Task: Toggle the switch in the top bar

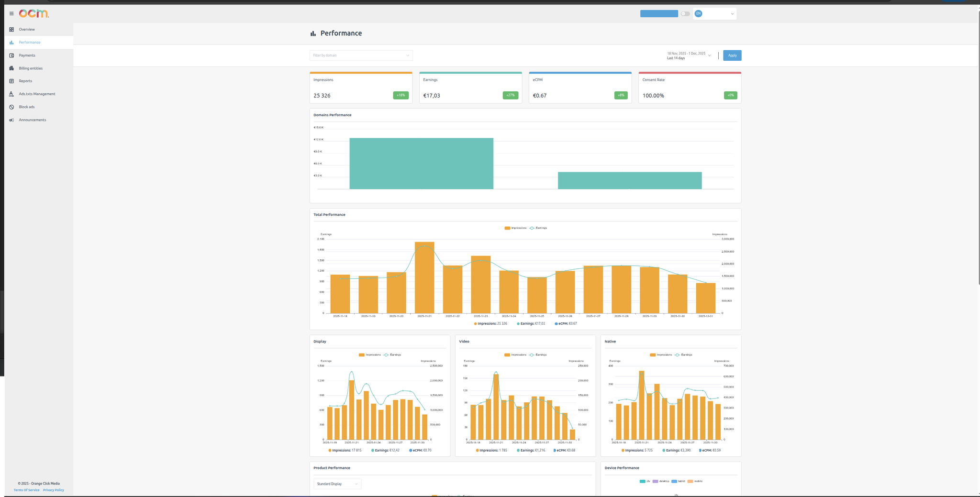Action: (685, 13)
